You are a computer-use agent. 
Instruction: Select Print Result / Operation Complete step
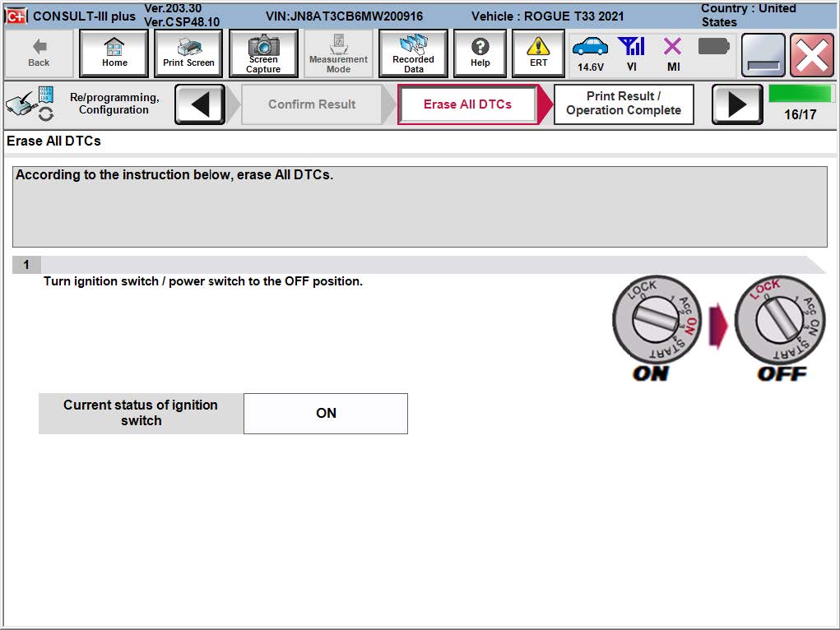coord(624,104)
